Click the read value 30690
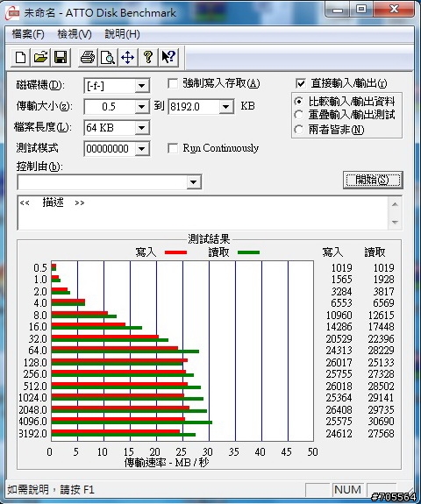421x504 pixels. pos(382,421)
